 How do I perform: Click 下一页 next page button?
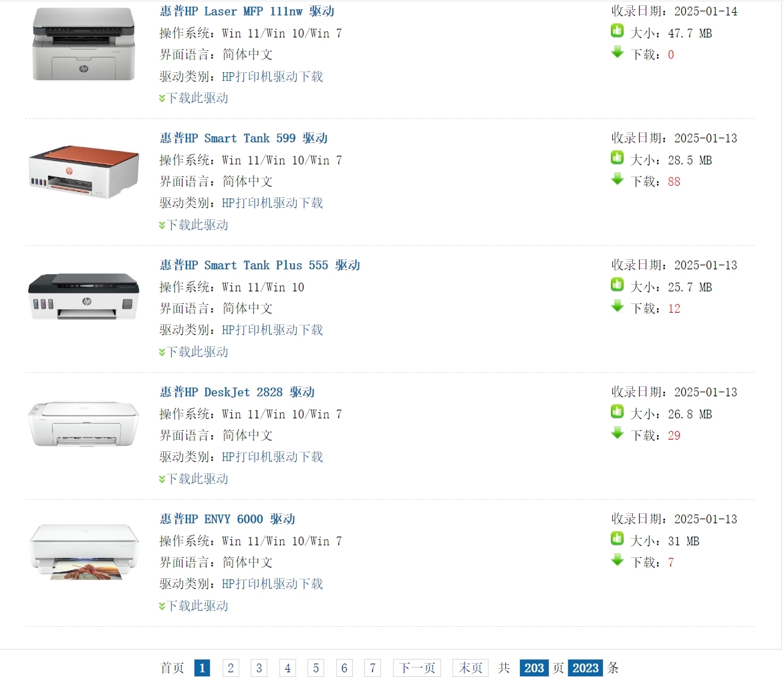417,668
